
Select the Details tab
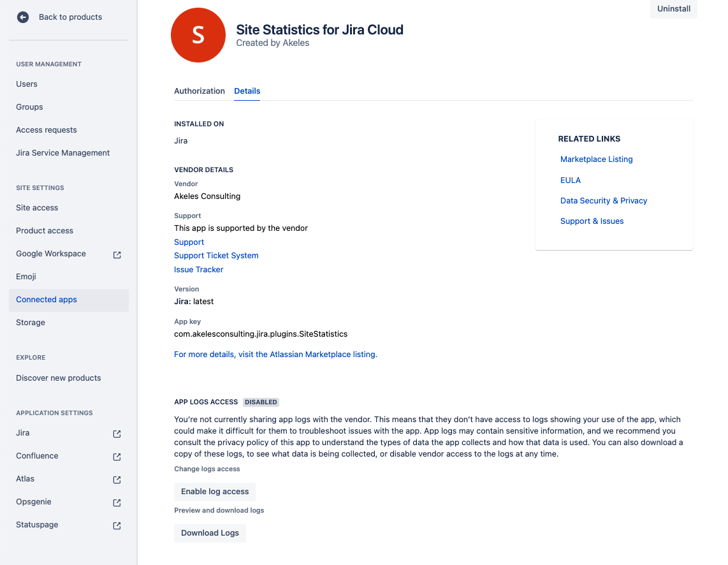pyautogui.click(x=247, y=91)
